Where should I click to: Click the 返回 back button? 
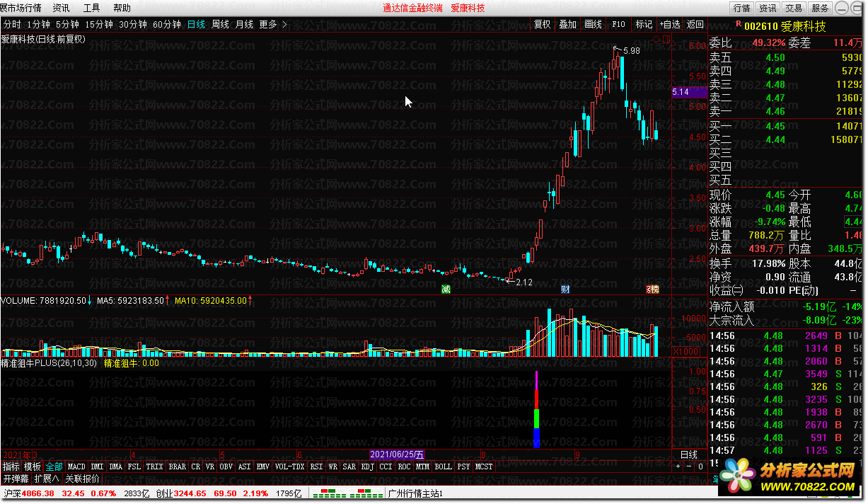click(695, 24)
